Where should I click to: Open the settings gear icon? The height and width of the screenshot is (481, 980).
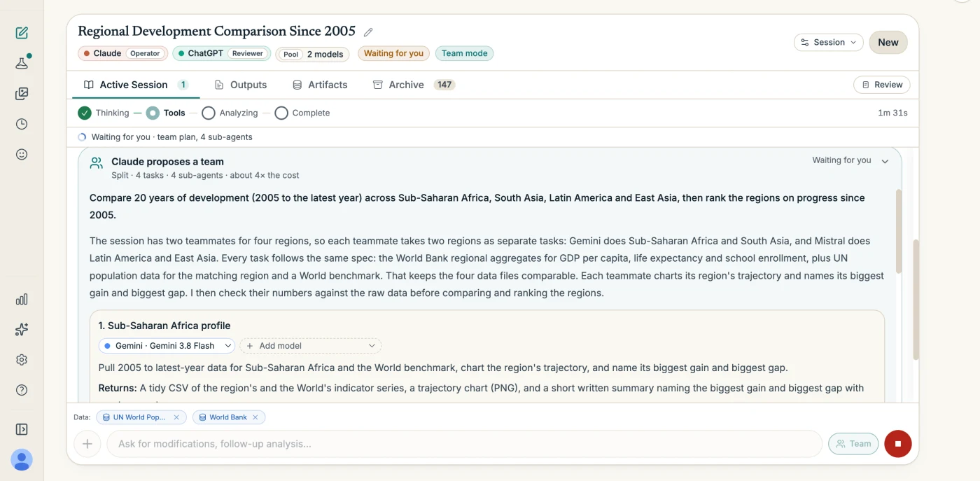click(x=22, y=360)
